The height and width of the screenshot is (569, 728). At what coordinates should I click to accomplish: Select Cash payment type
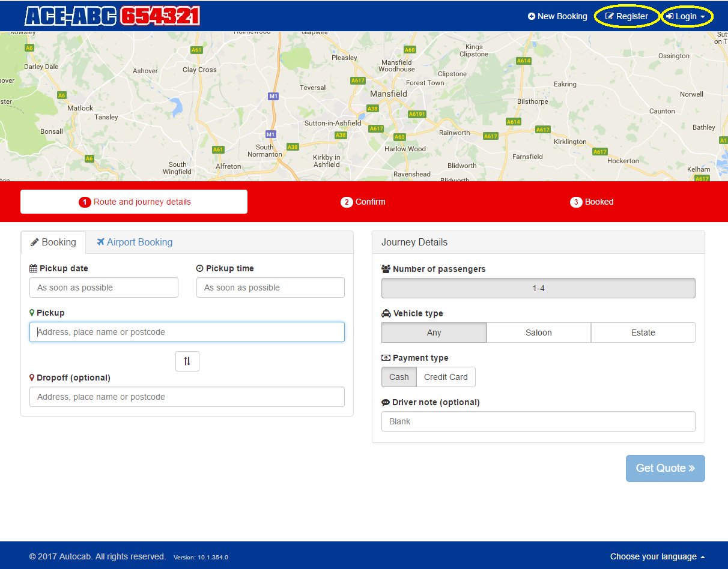coord(399,377)
